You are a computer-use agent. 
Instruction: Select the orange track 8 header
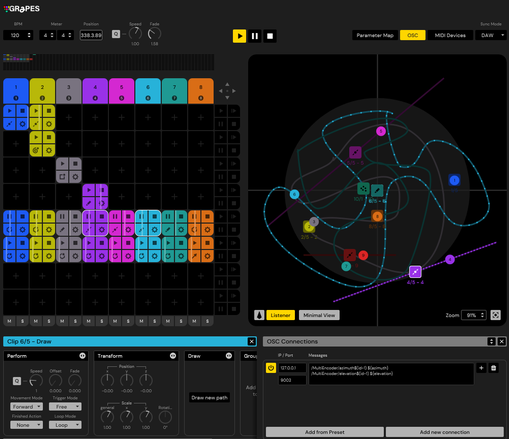coord(201,91)
